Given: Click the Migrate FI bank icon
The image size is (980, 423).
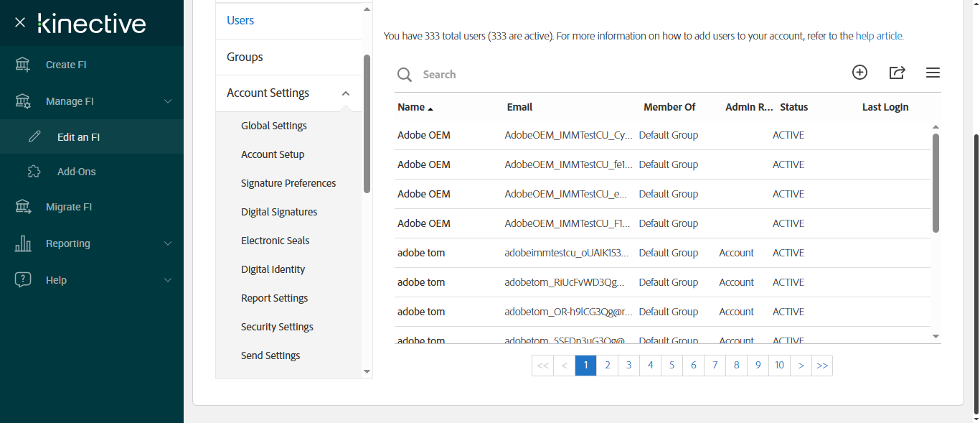Looking at the screenshot, I should [x=23, y=207].
